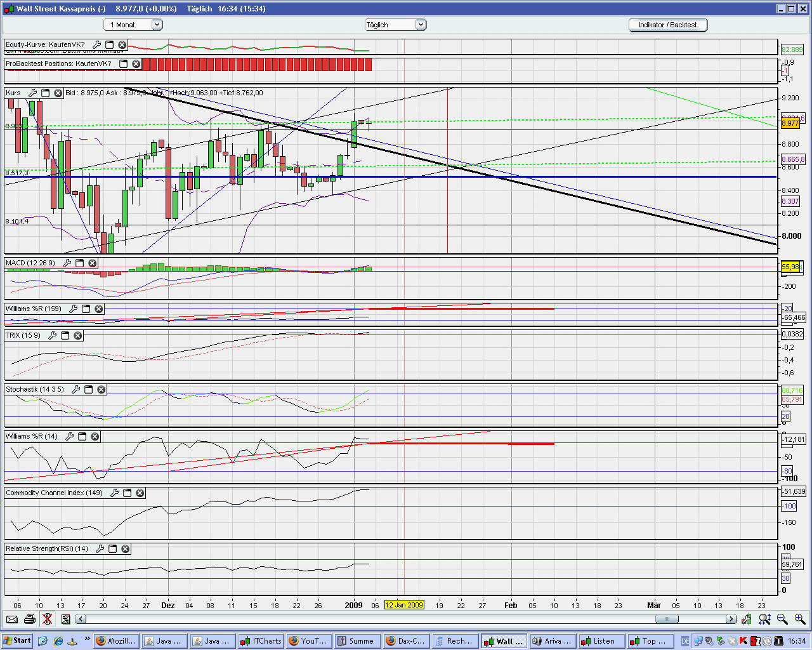Click the scroll-right arrow of time scrollbar
Image resolution: width=812 pixels, height=650 pixels.
(x=731, y=619)
